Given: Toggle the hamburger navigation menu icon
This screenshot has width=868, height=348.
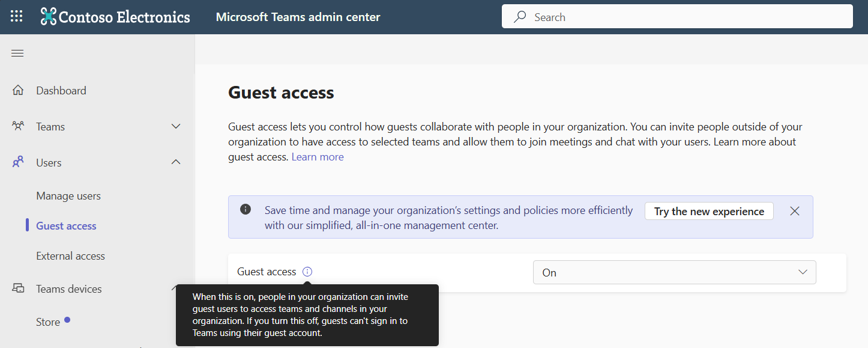Looking at the screenshot, I should (x=17, y=53).
